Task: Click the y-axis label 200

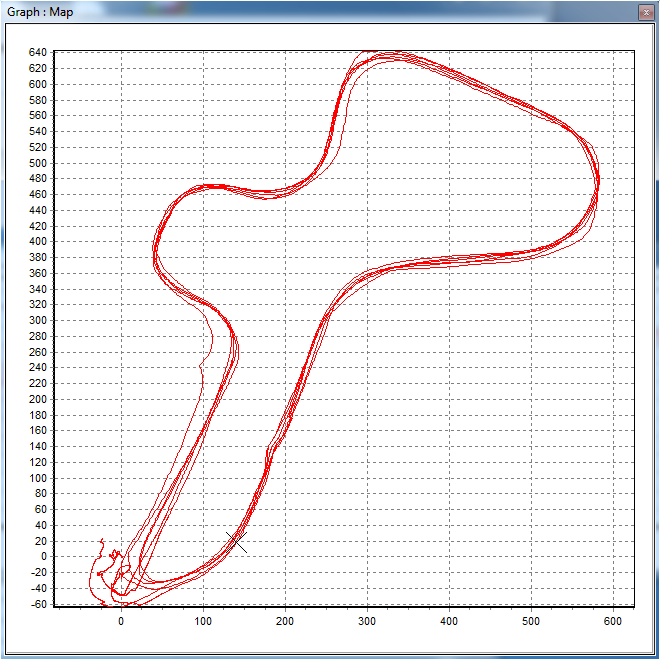Action: pos(37,399)
